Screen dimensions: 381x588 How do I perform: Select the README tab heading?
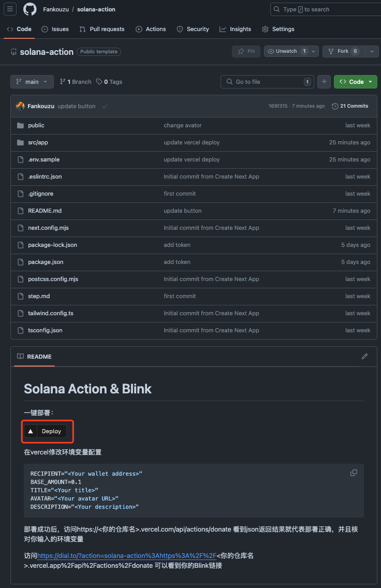coord(35,357)
